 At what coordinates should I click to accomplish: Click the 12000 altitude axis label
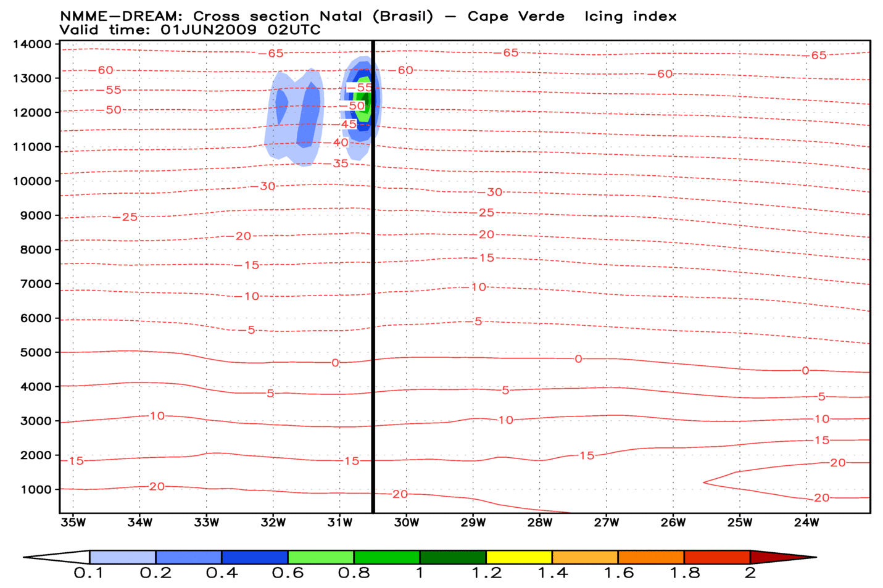pos(32,112)
